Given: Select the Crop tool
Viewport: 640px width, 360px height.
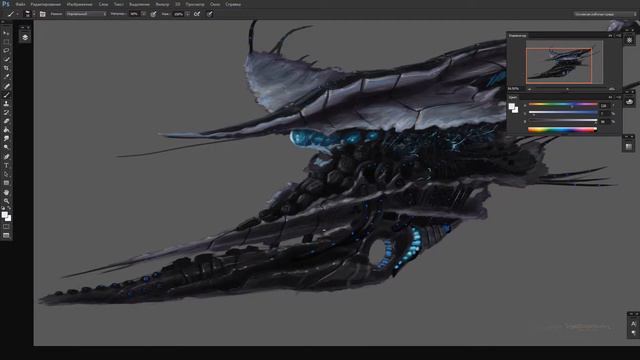Looking at the screenshot, I should coord(6,68).
